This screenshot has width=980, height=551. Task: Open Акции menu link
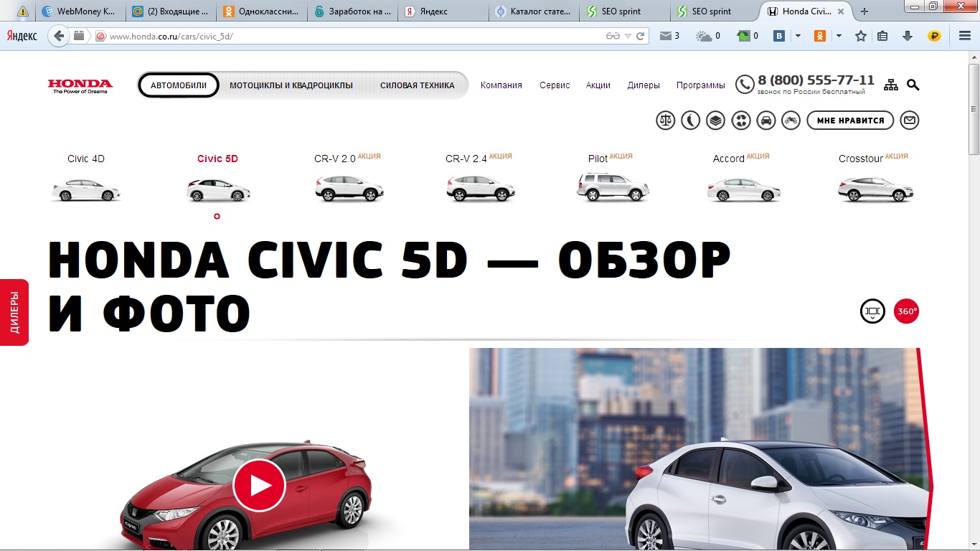click(598, 85)
